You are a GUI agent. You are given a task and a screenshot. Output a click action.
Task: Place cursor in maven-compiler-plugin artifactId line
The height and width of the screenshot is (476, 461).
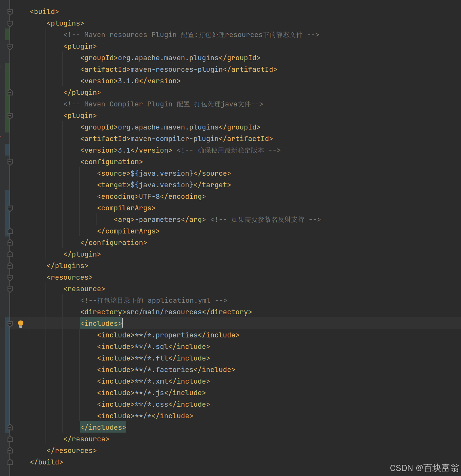tap(177, 139)
